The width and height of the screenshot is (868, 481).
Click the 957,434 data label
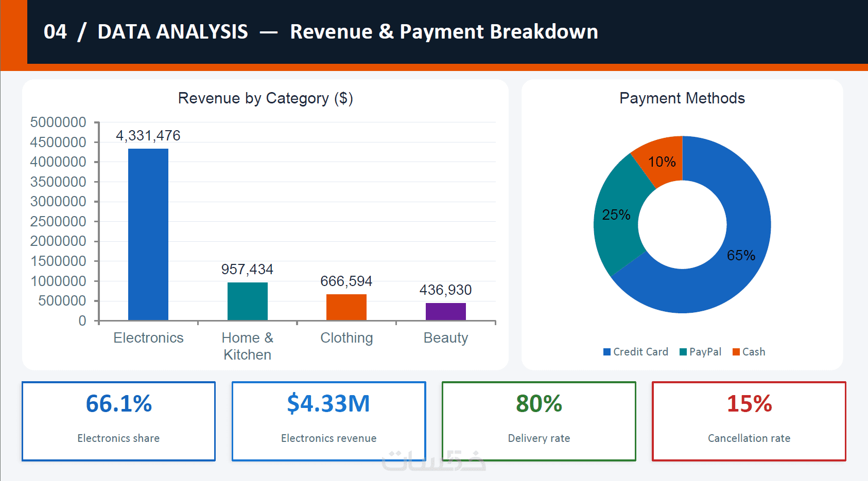pos(248,270)
